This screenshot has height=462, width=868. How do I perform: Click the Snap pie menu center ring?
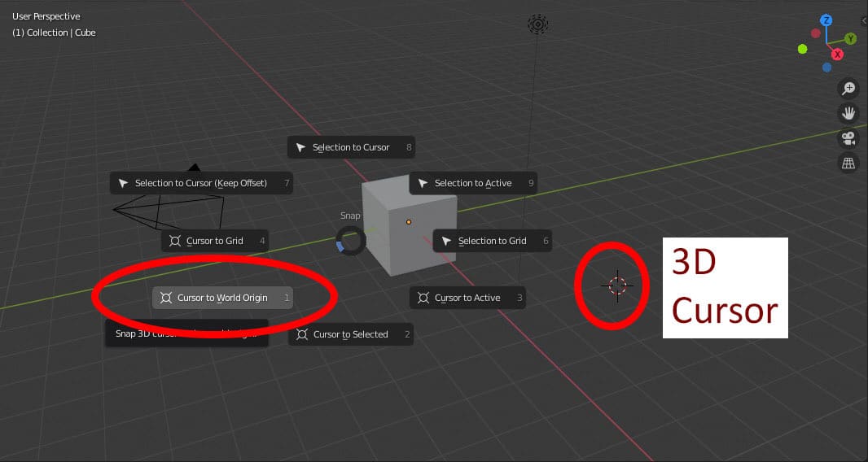click(x=350, y=242)
